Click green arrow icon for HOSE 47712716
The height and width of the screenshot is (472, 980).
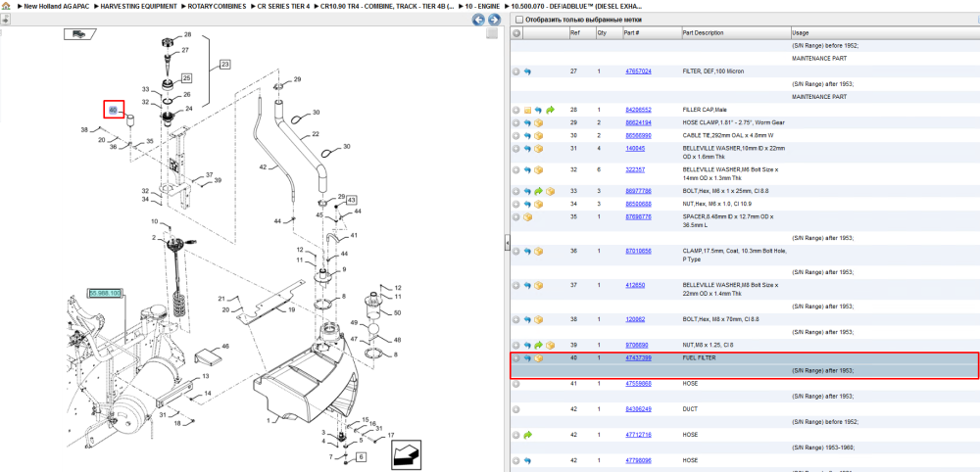coord(527,435)
